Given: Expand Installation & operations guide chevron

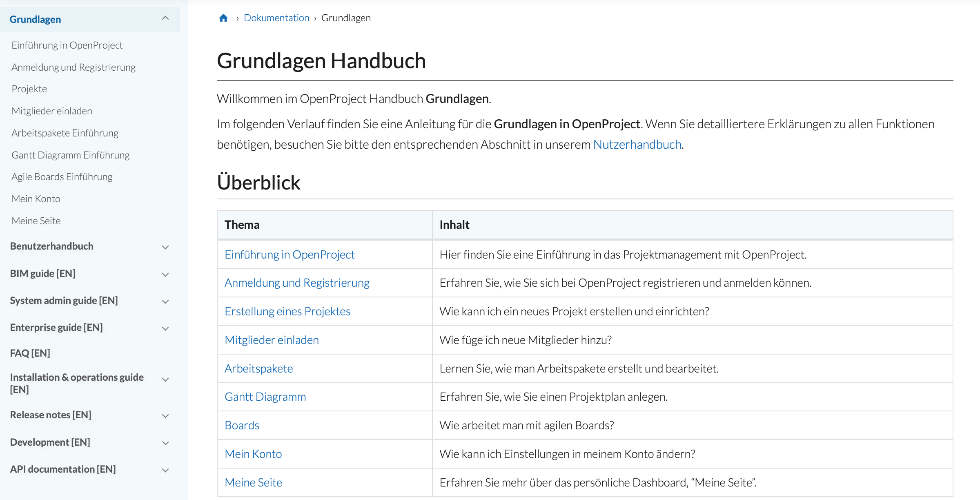Looking at the screenshot, I should [x=165, y=379].
